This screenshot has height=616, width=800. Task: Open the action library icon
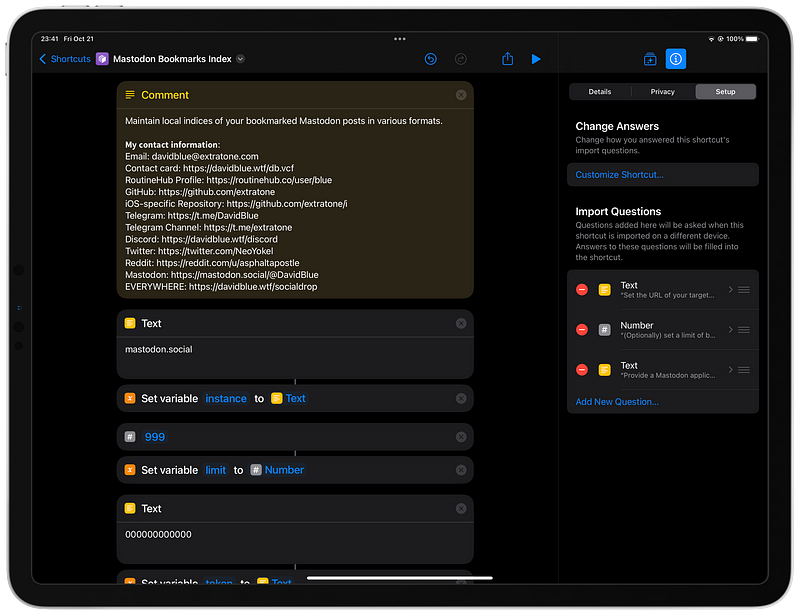point(650,59)
